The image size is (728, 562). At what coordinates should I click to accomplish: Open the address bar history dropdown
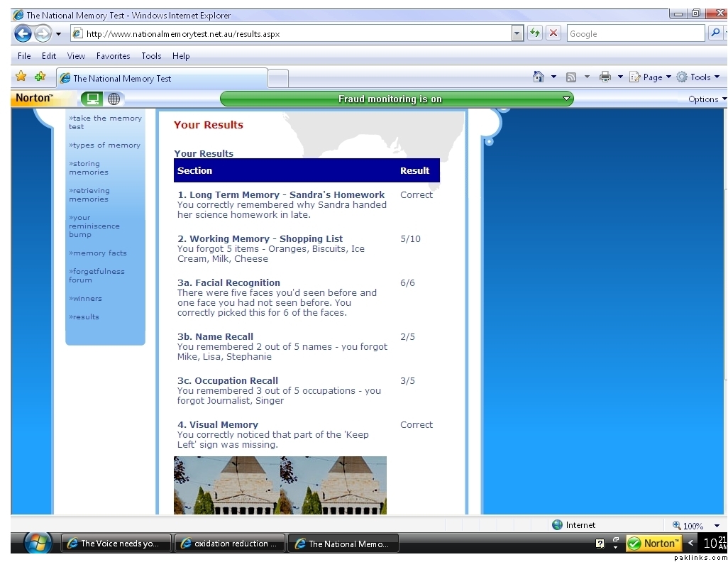tap(517, 33)
